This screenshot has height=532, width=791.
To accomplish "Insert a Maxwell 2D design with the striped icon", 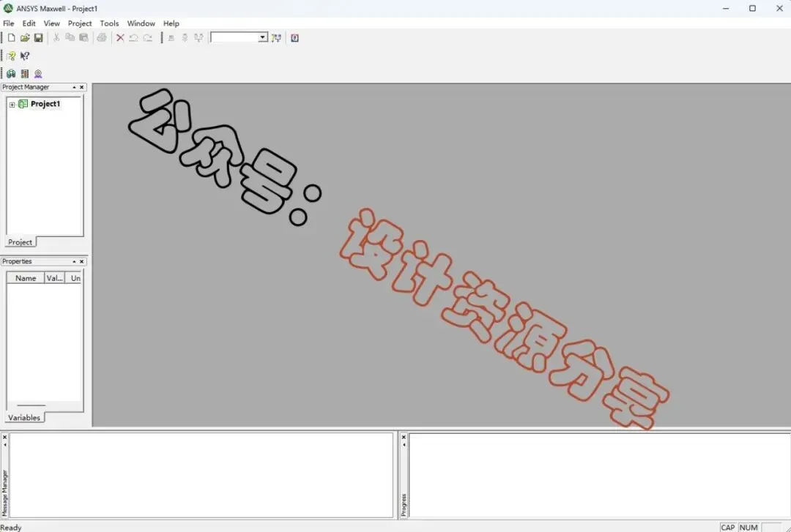I will point(25,74).
